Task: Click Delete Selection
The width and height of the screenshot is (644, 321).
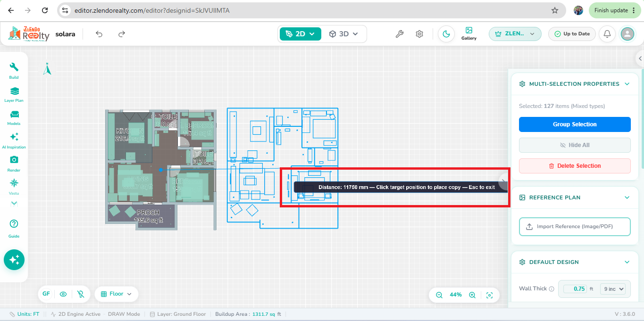Action: [x=575, y=166]
